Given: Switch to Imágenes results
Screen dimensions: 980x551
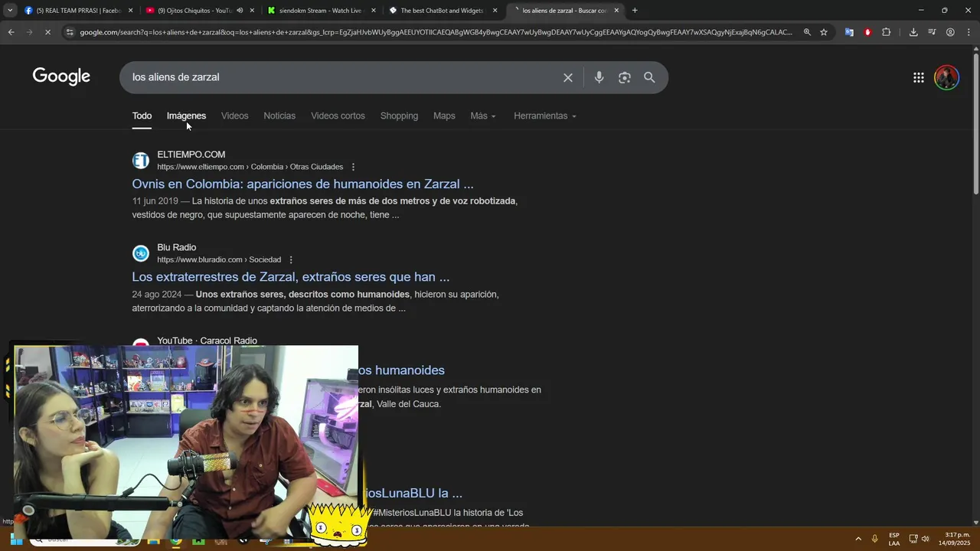Looking at the screenshot, I should [x=186, y=116].
